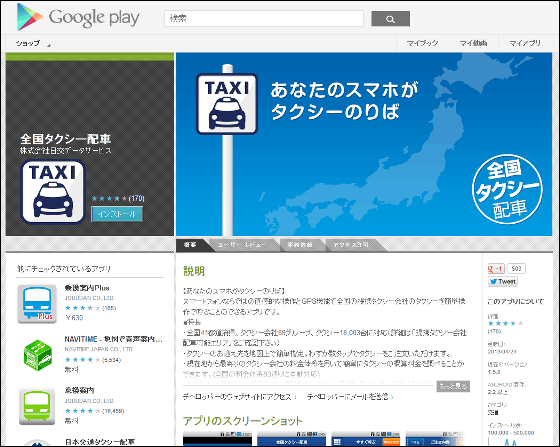
Task: Click the 503 plus-one count bubble
Action: (x=516, y=268)
